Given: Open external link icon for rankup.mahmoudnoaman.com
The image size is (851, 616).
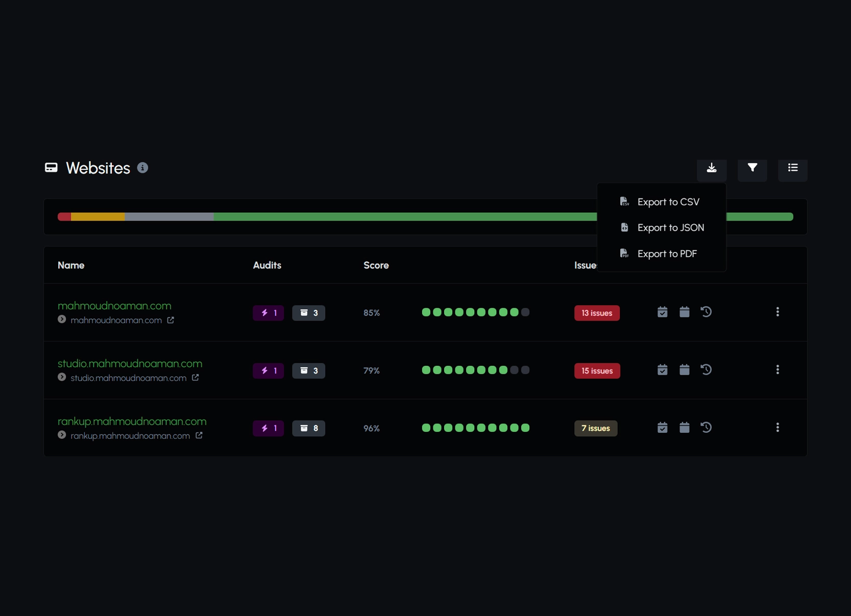Looking at the screenshot, I should tap(199, 435).
